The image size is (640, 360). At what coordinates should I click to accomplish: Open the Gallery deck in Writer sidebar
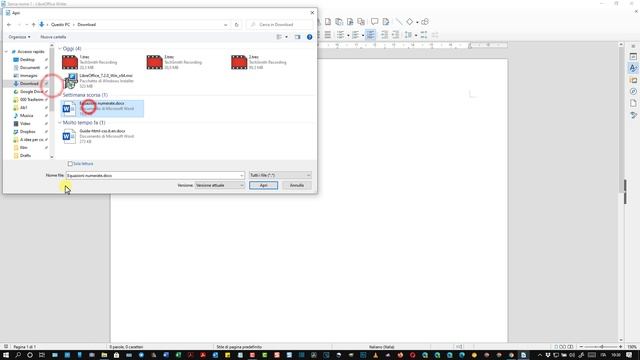[x=633, y=80]
